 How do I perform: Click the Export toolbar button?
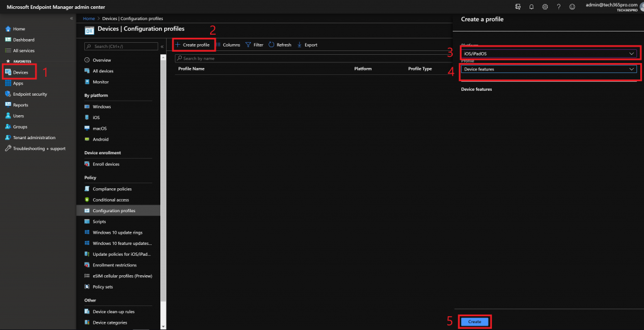click(307, 45)
